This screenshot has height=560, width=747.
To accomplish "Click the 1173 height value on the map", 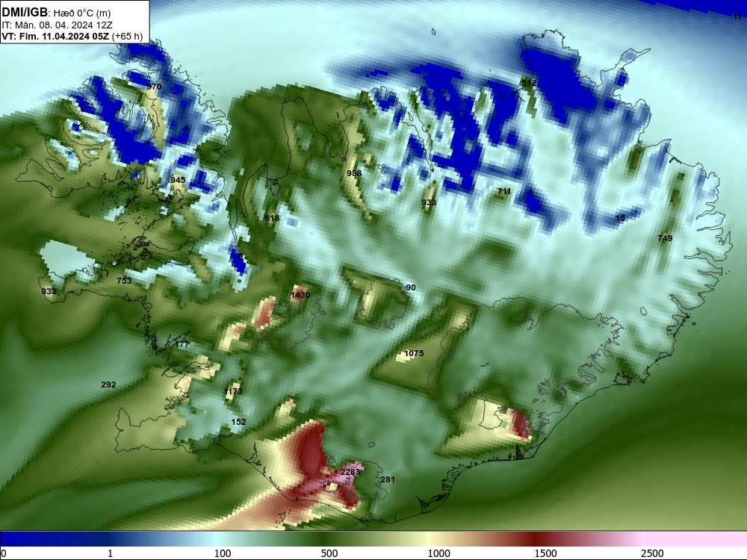I will pos(233,391).
